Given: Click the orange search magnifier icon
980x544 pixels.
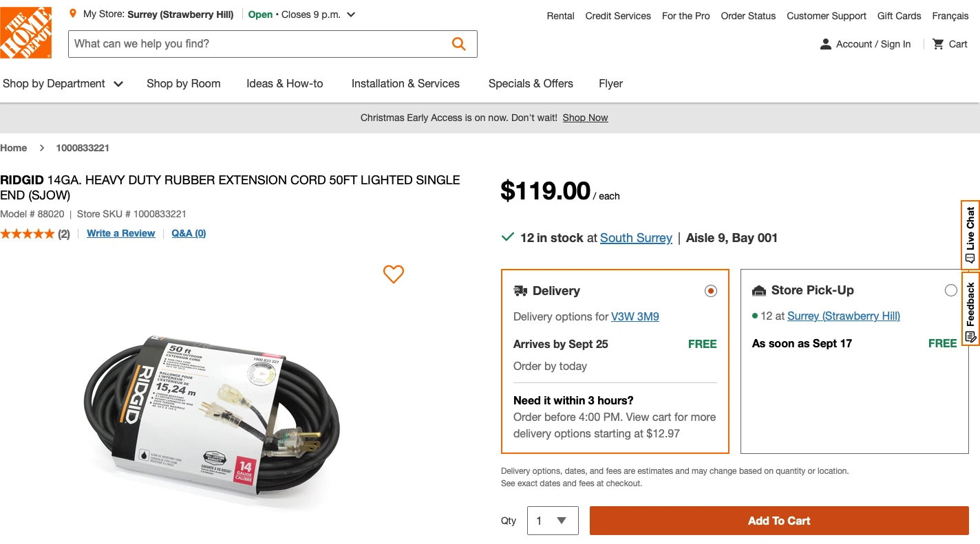Looking at the screenshot, I should point(458,44).
